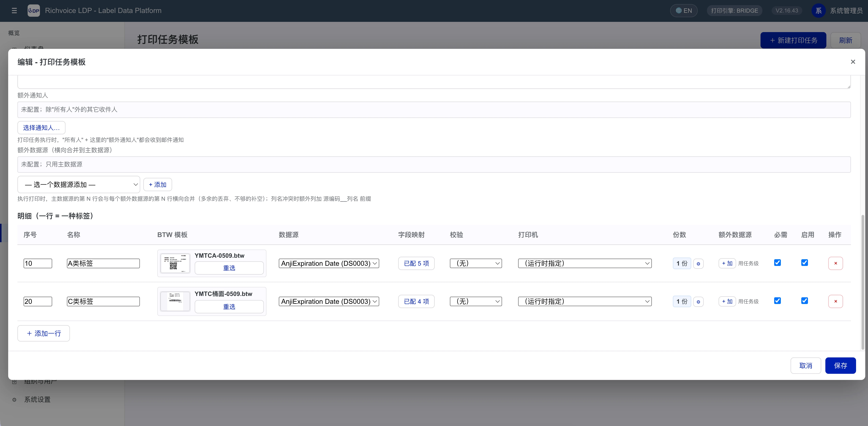The width and height of the screenshot is (868, 426).
Task: Uncheck the 必需 checkbox for A类标签
Action: [x=777, y=262]
